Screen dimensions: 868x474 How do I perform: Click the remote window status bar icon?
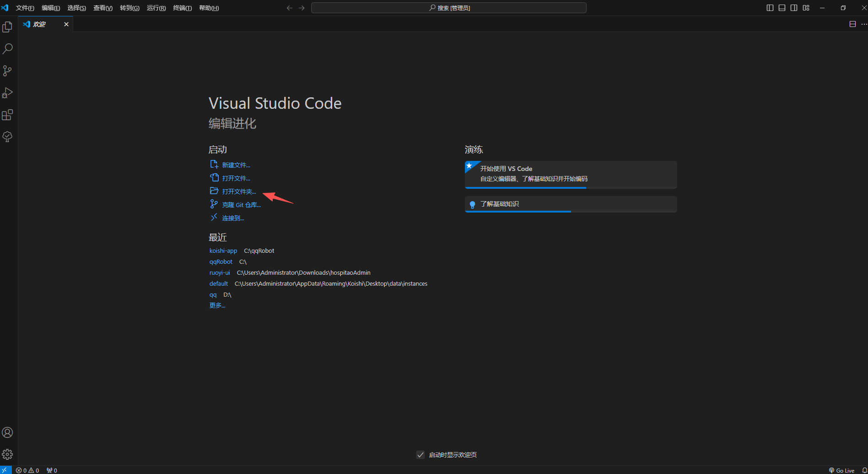4,470
